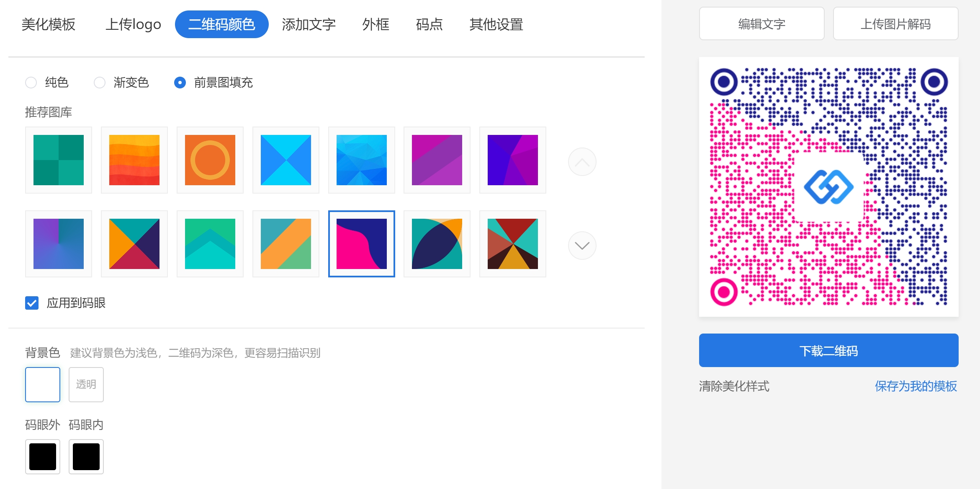Image resolution: width=980 pixels, height=489 pixels.
Task: Open the 美化模板 tab
Action: [49, 24]
